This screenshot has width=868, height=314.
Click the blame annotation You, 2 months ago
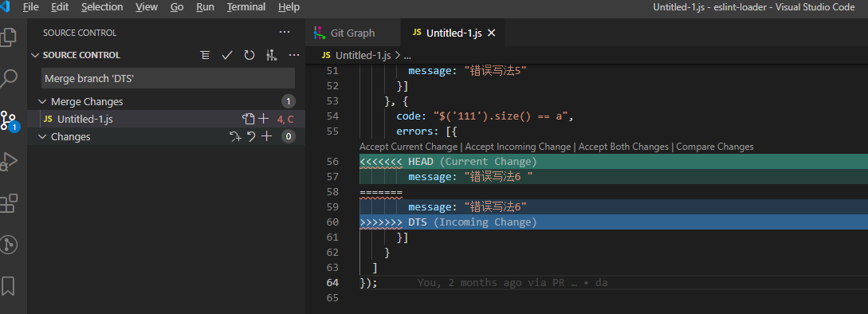tap(513, 282)
